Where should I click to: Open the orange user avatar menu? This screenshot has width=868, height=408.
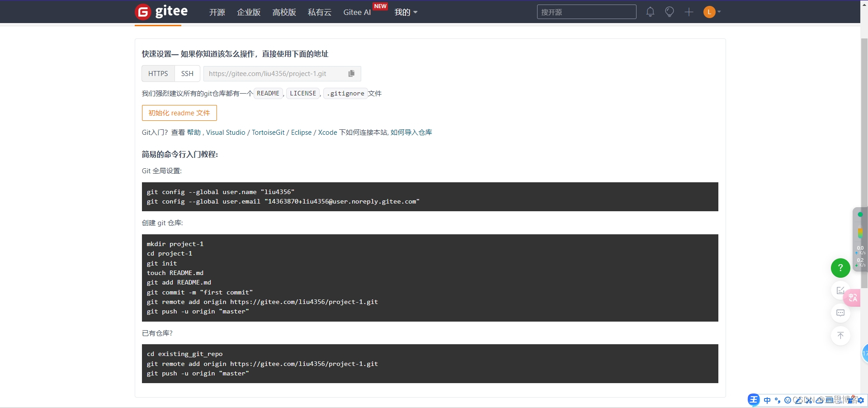tap(709, 12)
